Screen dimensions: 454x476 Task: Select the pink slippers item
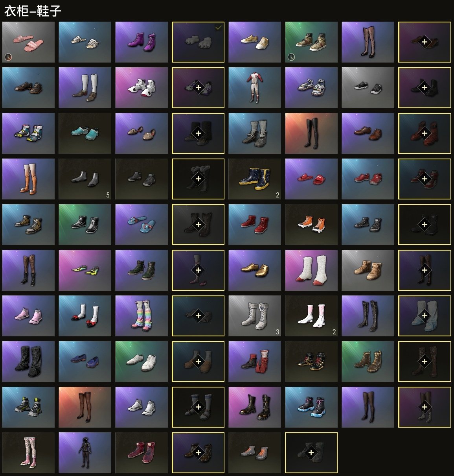[x=28, y=42]
